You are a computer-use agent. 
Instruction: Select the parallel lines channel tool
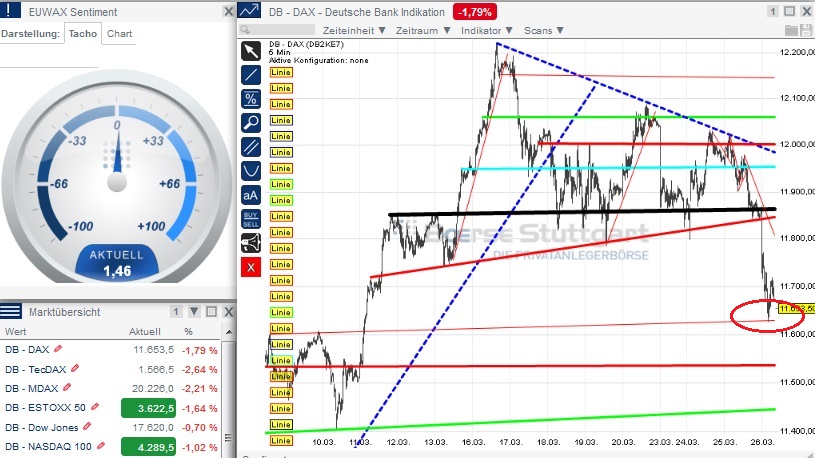coord(251,147)
